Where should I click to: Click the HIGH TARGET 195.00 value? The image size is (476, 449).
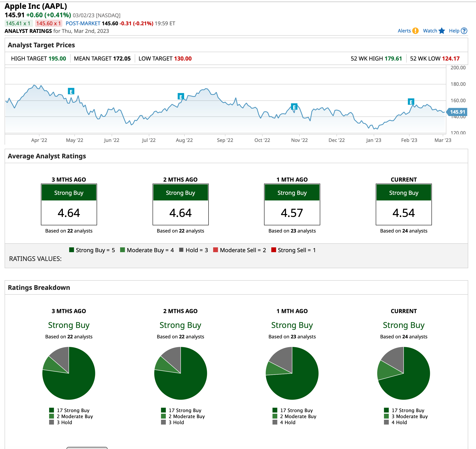click(57, 59)
